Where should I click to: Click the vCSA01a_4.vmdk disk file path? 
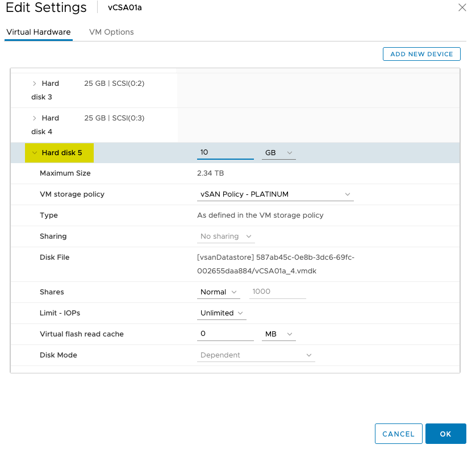click(x=275, y=264)
